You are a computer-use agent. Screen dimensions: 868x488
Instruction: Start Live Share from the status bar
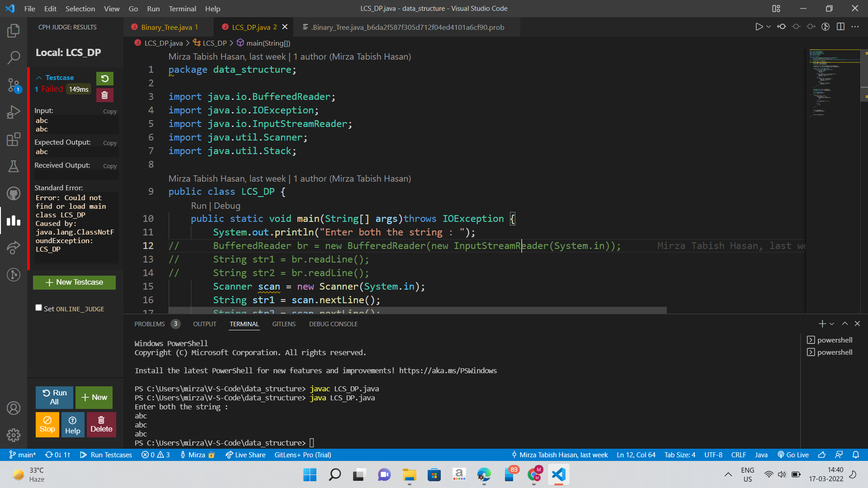pyautogui.click(x=245, y=455)
